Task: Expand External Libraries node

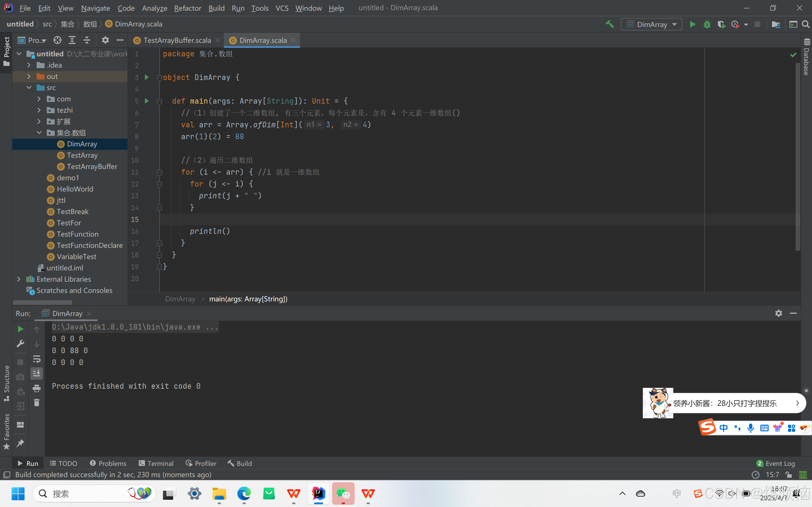Action: coord(19,279)
